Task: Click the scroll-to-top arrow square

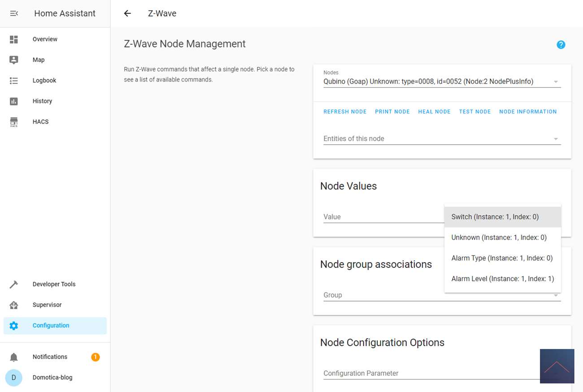Action: pyautogui.click(x=557, y=366)
